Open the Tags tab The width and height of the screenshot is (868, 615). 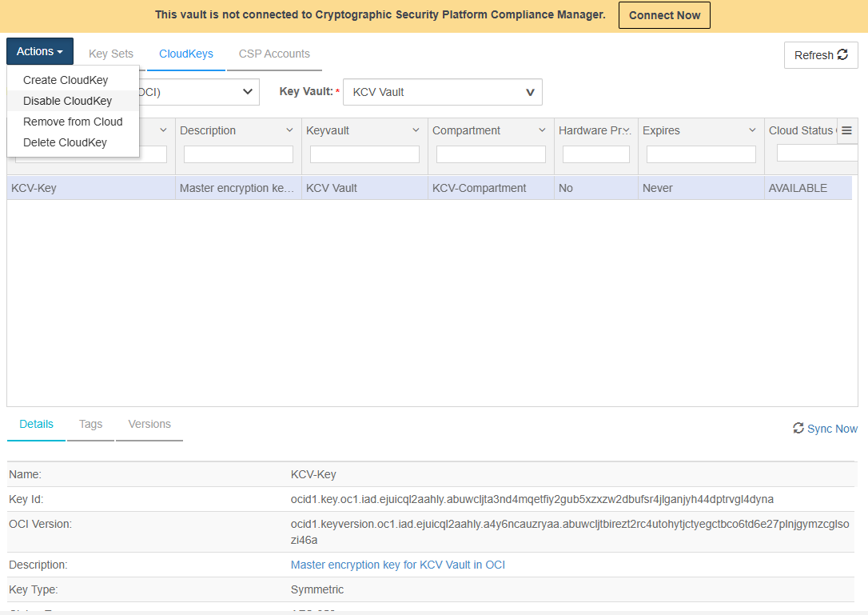pos(90,425)
